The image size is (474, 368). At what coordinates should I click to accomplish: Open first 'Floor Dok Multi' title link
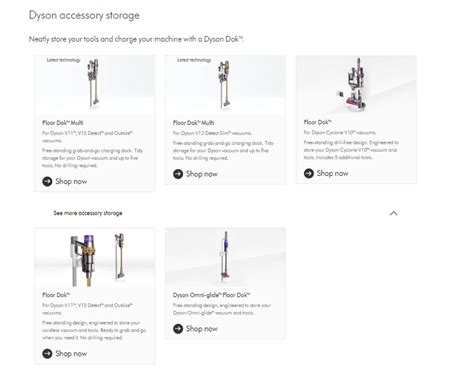click(63, 123)
